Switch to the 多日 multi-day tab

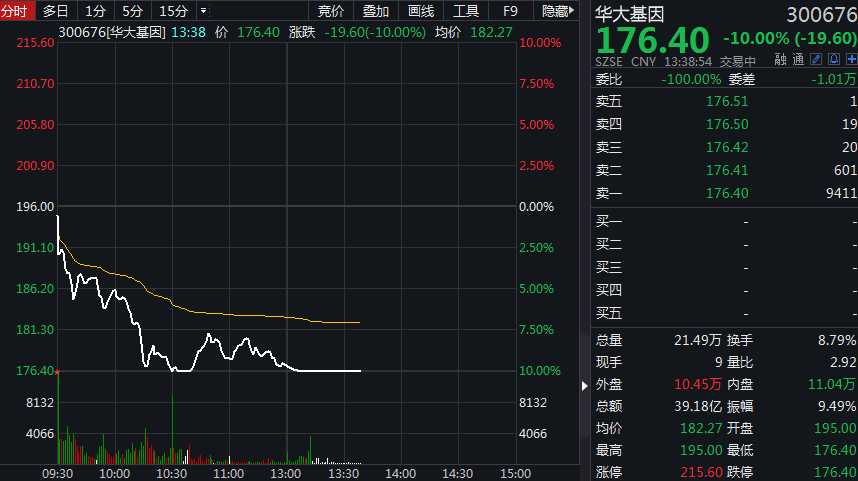click(55, 11)
